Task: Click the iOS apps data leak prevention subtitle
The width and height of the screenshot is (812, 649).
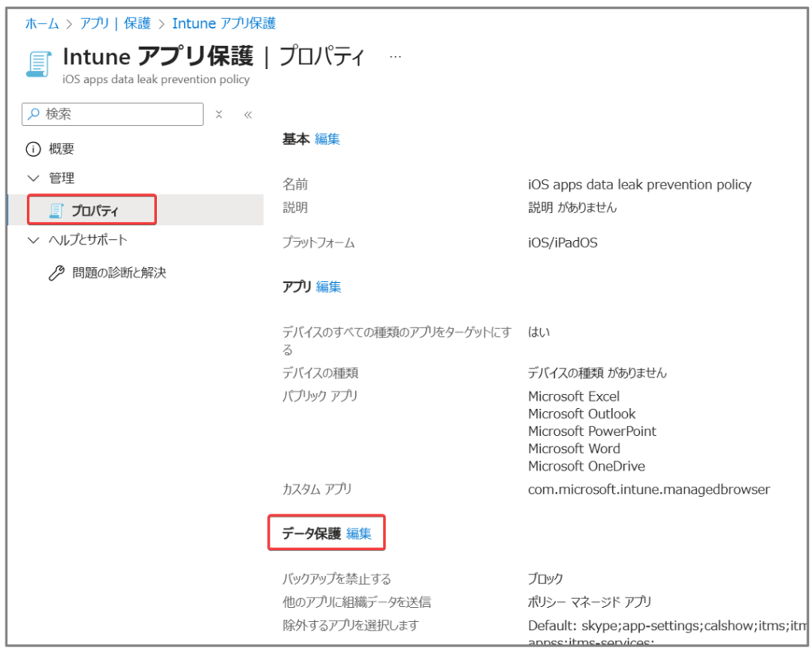Action: click(156, 80)
